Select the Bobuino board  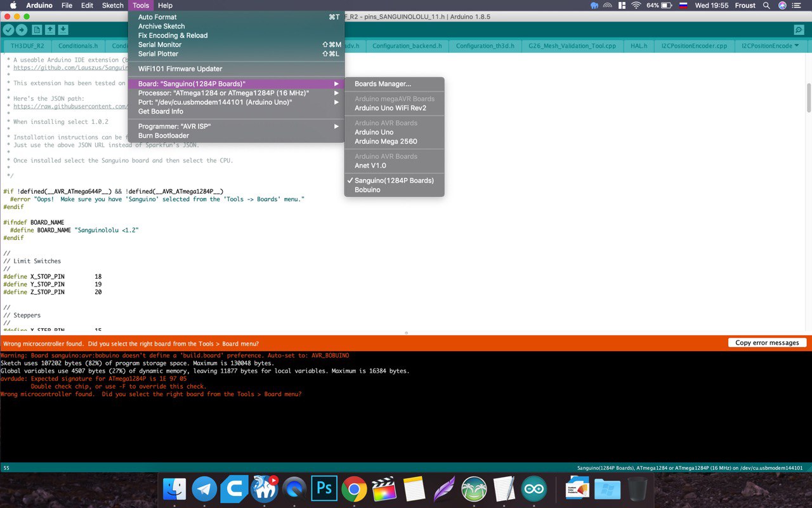tap(394, 190)
